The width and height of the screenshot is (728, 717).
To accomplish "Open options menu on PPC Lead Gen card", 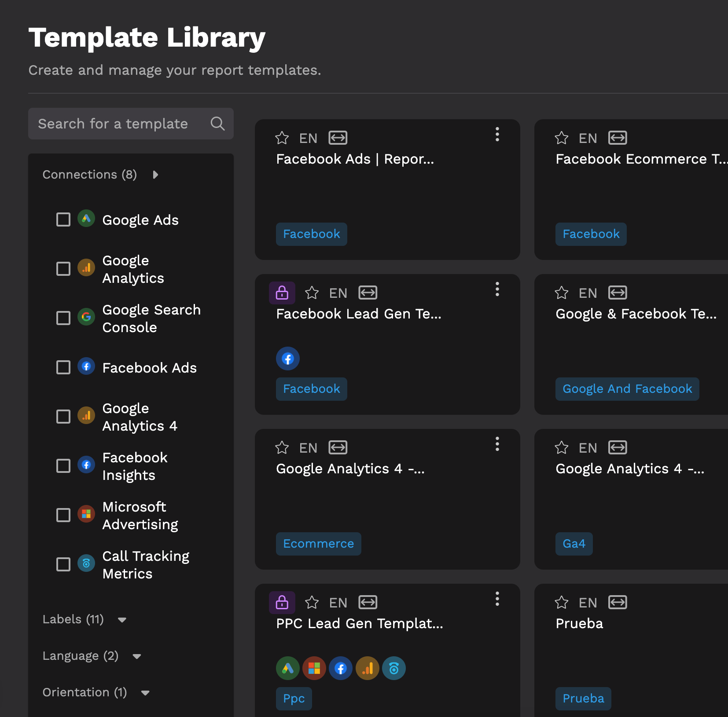I will click(x=497, y=599).
